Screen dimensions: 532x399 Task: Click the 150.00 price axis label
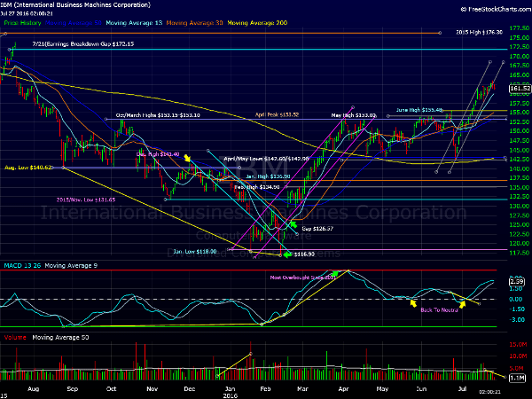point(520,131)
